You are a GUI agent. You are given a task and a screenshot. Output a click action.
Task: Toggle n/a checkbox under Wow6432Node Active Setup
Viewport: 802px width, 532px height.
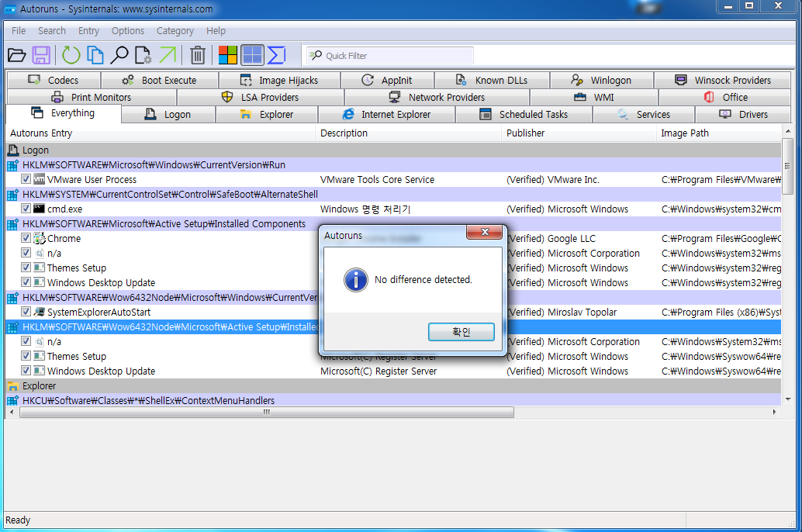26,341
